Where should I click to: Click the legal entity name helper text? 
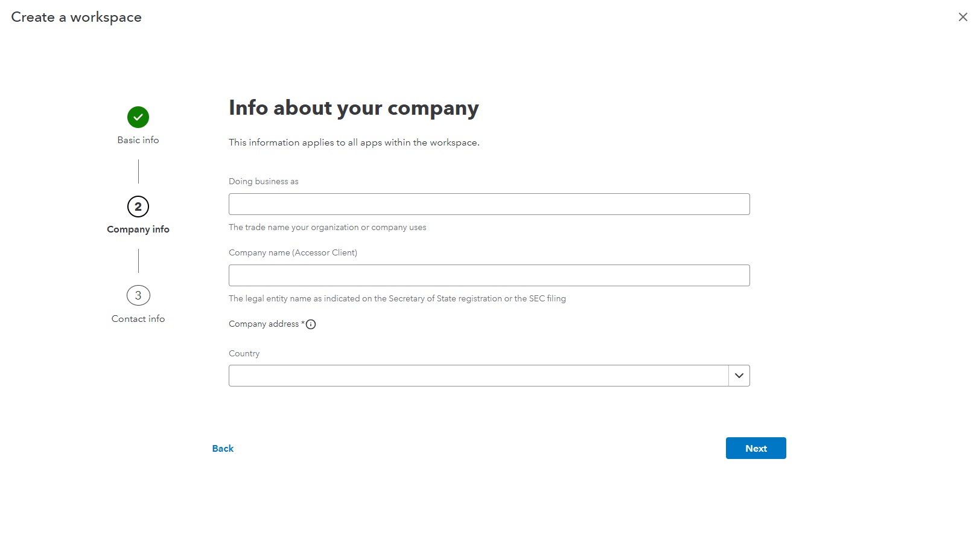(x=397, y=298)
